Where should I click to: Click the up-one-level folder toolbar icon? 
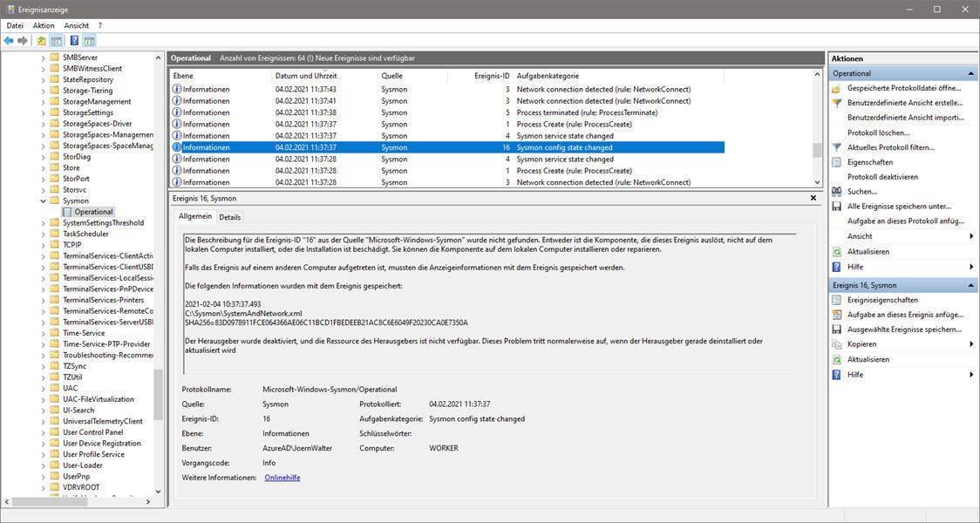point(41,41)
